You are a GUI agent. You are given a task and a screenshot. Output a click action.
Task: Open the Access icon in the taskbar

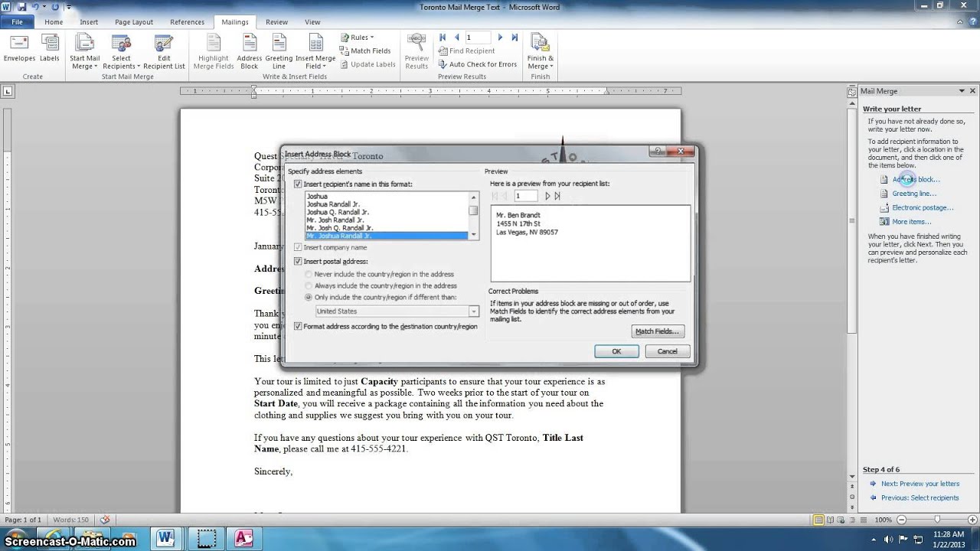pos(243,537)
